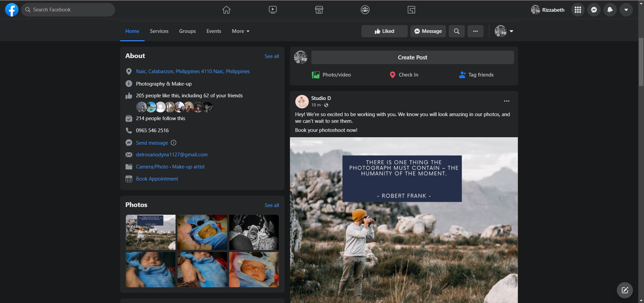The width and height of the screenshot is (644, 303).
Task: Select the Home tab
Action: click(132, 31)
